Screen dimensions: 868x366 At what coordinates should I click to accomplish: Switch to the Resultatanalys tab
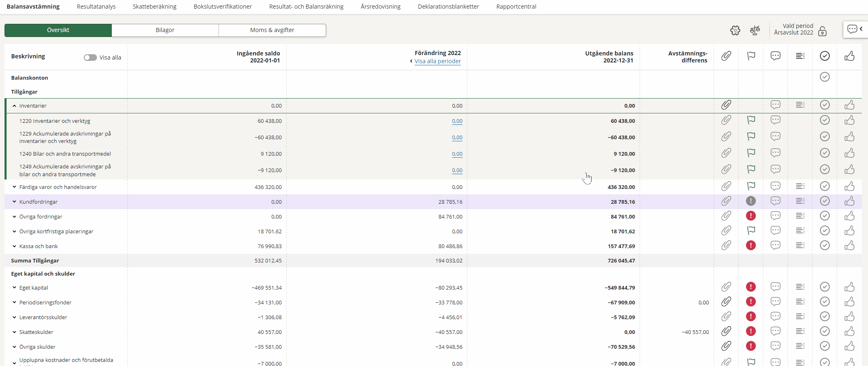pyautogui.click(x=96, y=7)
